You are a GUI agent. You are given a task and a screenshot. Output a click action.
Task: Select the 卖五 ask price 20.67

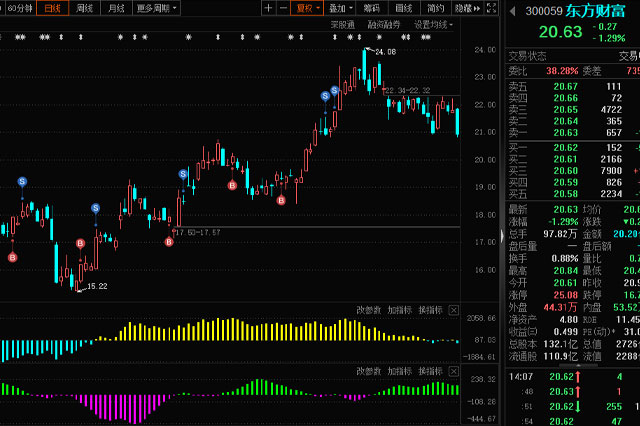point(566,87)
